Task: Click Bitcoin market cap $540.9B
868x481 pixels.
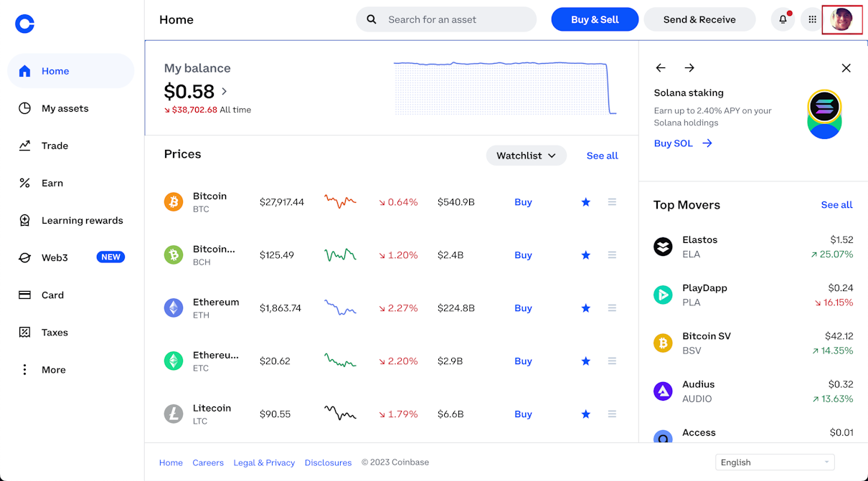Action: (456, 202)
